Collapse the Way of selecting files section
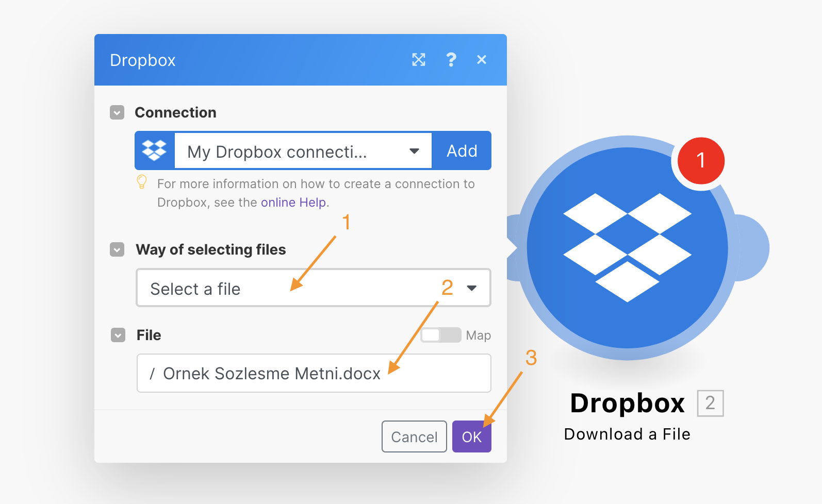The height and width of the screenshot is (504, 822). click(x=117, y=250)
